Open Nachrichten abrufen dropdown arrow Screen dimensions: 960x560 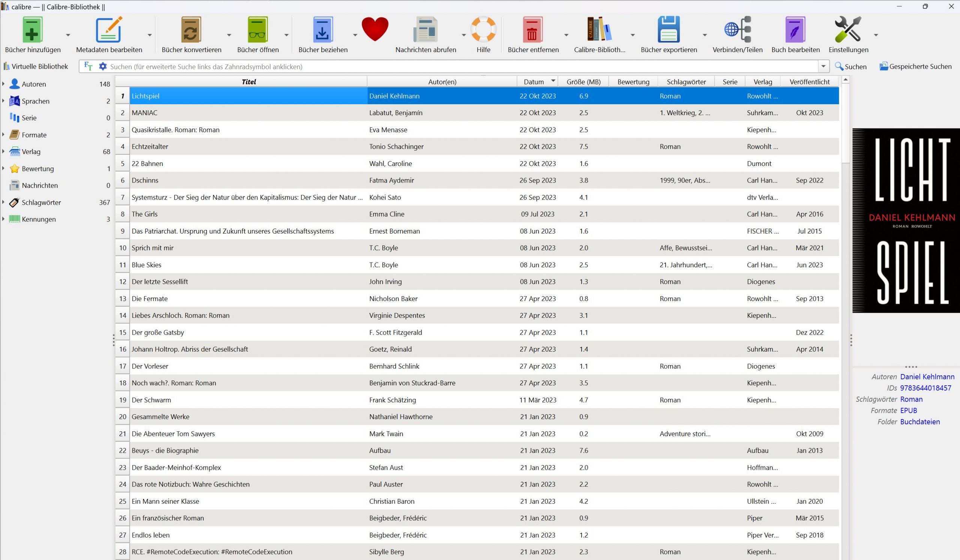463,35
